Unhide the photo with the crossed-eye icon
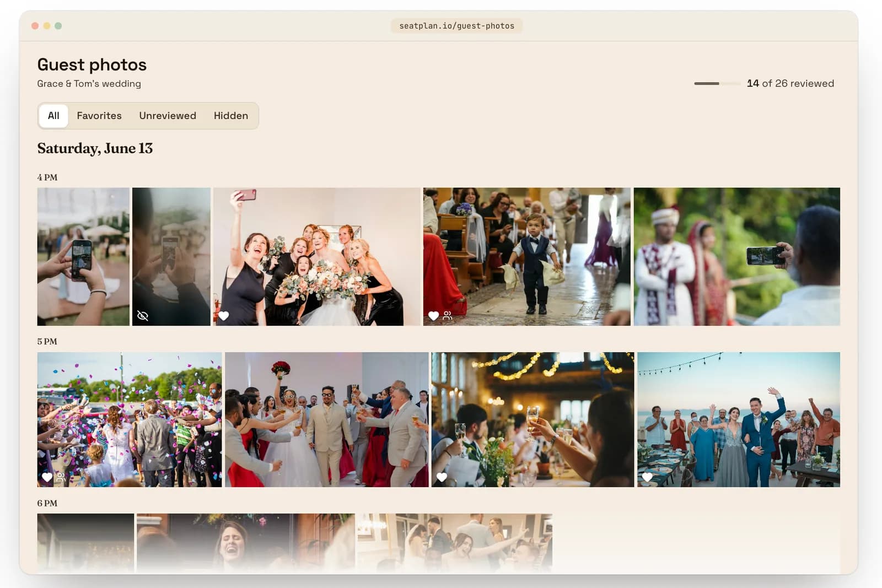This screenshot has width=882, height=588. tap(143, 316)
